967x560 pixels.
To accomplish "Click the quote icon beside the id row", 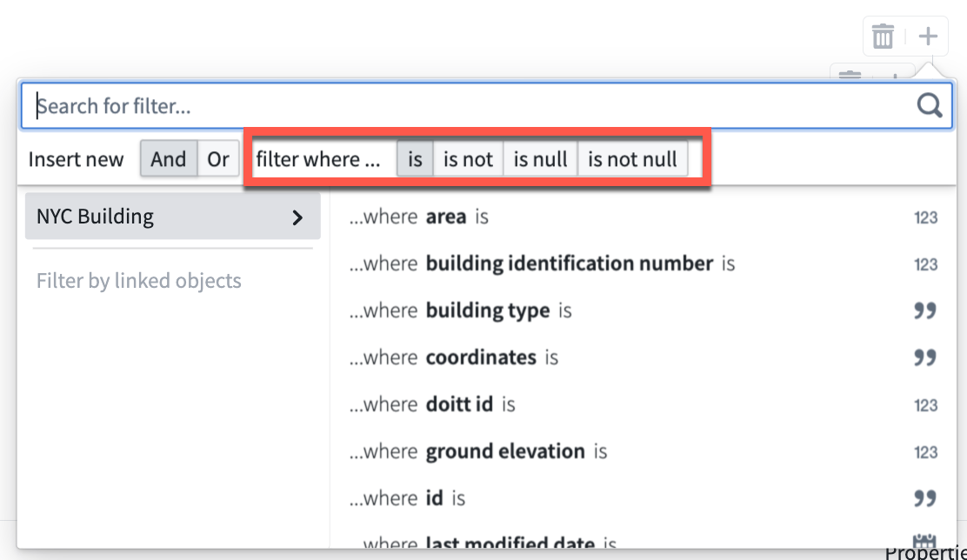I will (925, 498).
